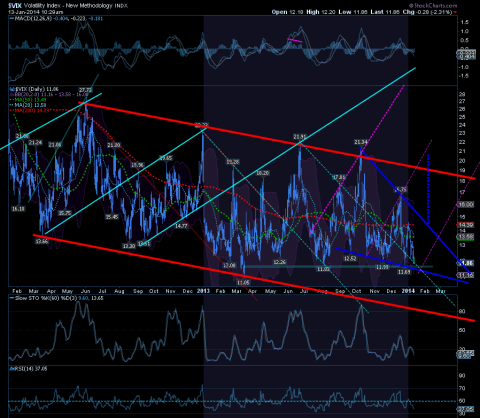The height and width of the screenshot is (418, 480).
Task: Click the 'RSI(14) 37.05' indicator legend
Action: pyautogui.click(x=29, y=369)
